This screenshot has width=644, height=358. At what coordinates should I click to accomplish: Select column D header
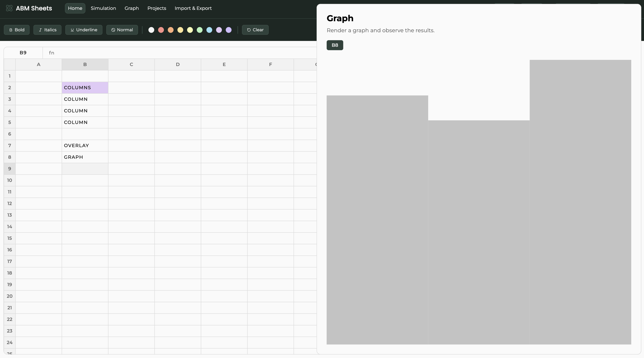point(177,64)
